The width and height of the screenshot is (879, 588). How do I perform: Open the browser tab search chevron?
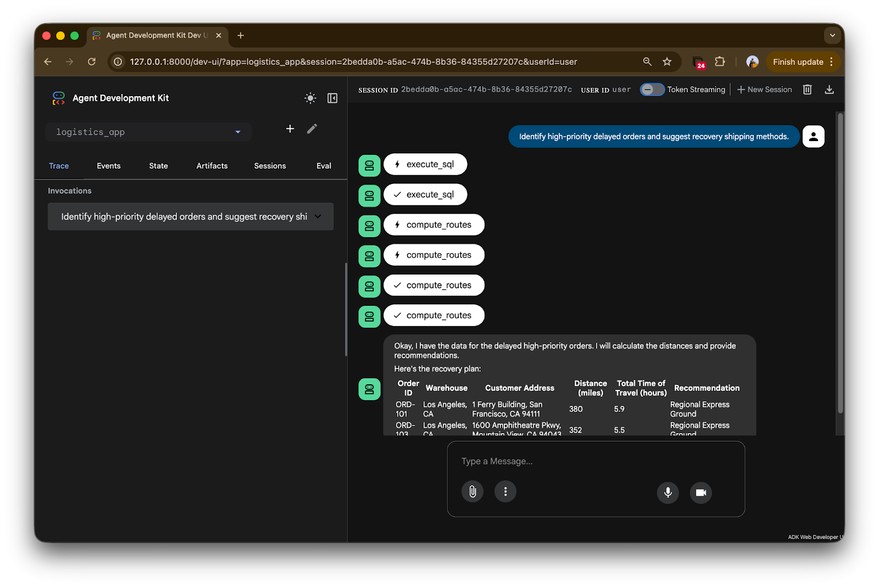pyautogui.click(x=832, y=35)
